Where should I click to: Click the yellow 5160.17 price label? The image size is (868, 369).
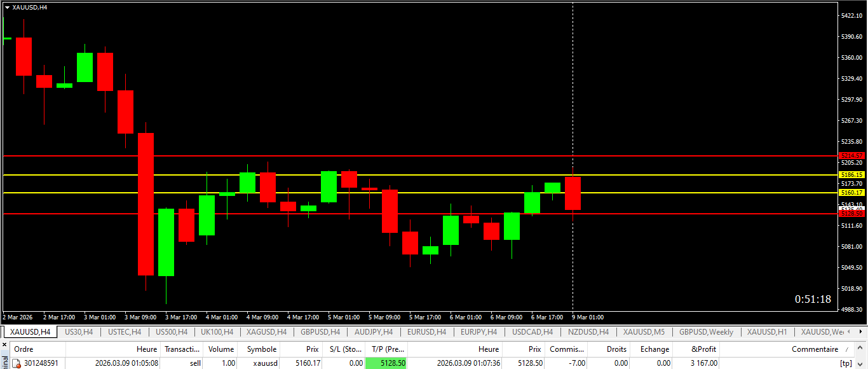click(x=852, y=192)
